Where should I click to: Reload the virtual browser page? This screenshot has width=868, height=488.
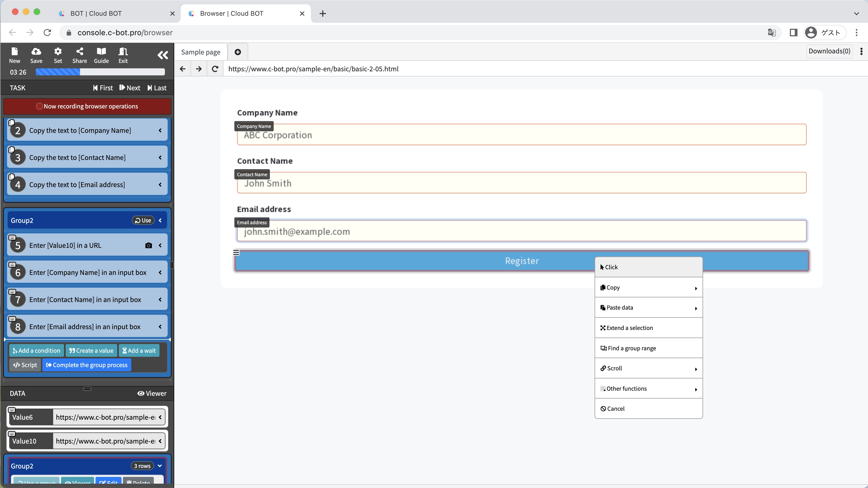[x=215, y=69]
